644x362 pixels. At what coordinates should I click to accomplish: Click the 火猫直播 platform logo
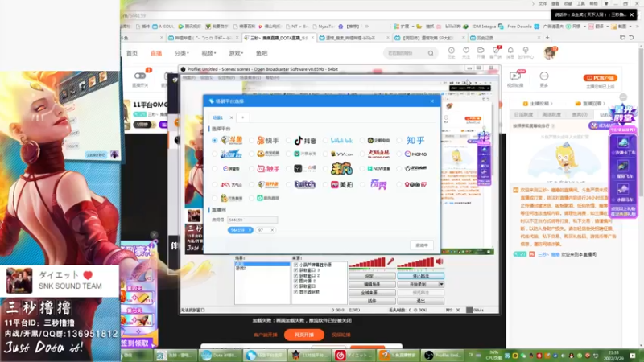tap(378, 154)
